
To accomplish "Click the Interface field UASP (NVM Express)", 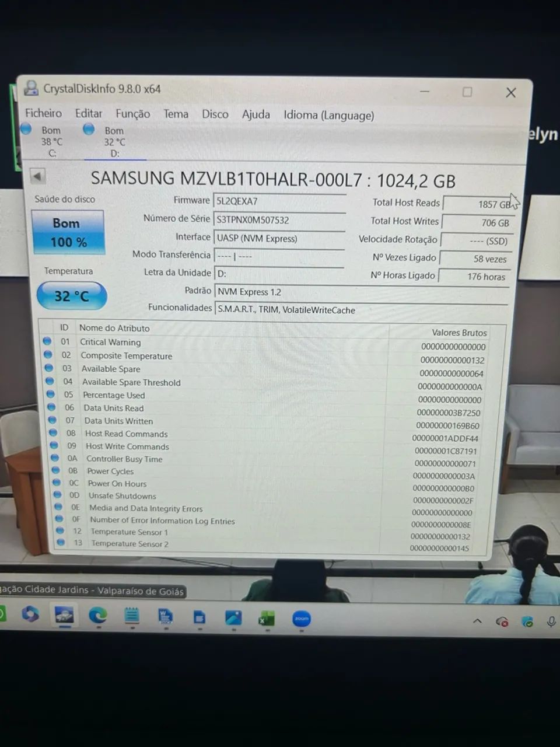I will (x=279, y=238).
